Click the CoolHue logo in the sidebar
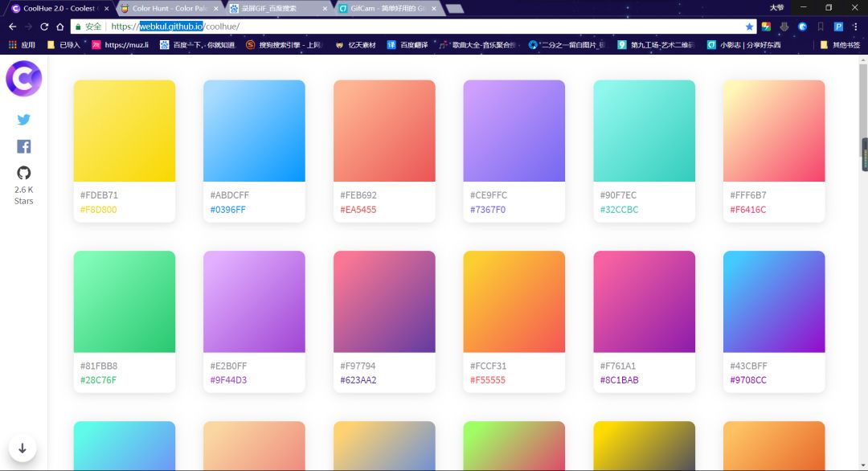 pyautogui.click(x=24, y=79)
